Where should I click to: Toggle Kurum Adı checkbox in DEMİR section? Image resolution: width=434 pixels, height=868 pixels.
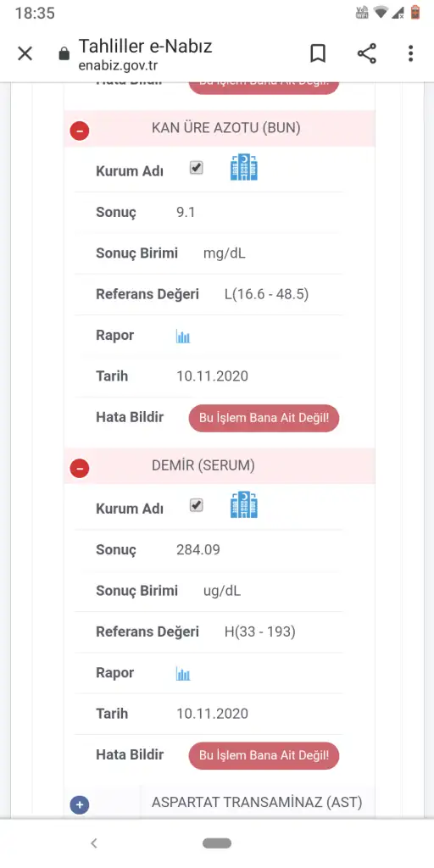[197, 505]
